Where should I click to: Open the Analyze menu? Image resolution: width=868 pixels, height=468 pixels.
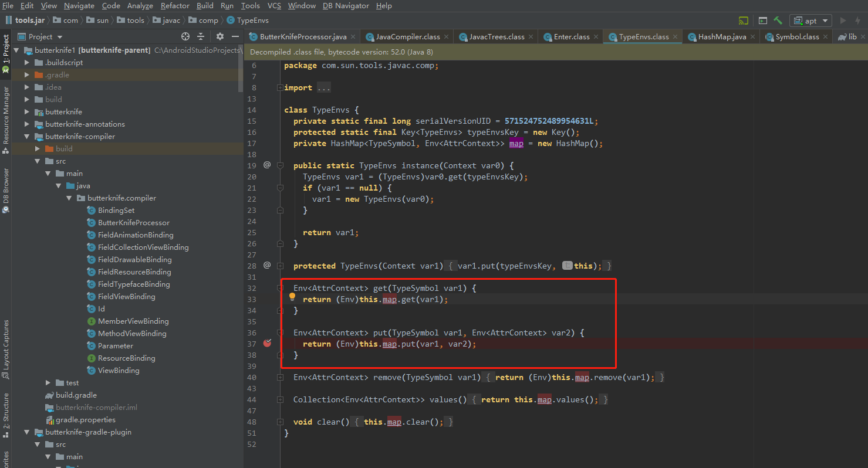pyautogui.click(x=140, y=5)
